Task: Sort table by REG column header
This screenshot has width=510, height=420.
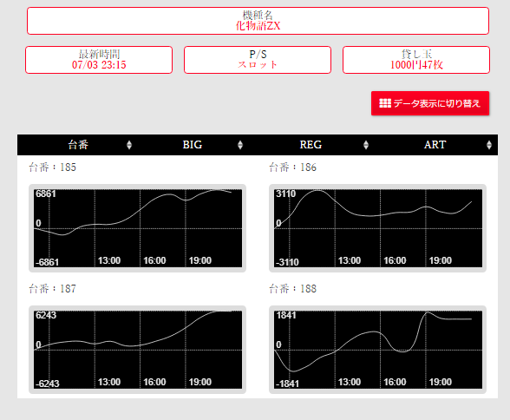Action: click(311, 145)
